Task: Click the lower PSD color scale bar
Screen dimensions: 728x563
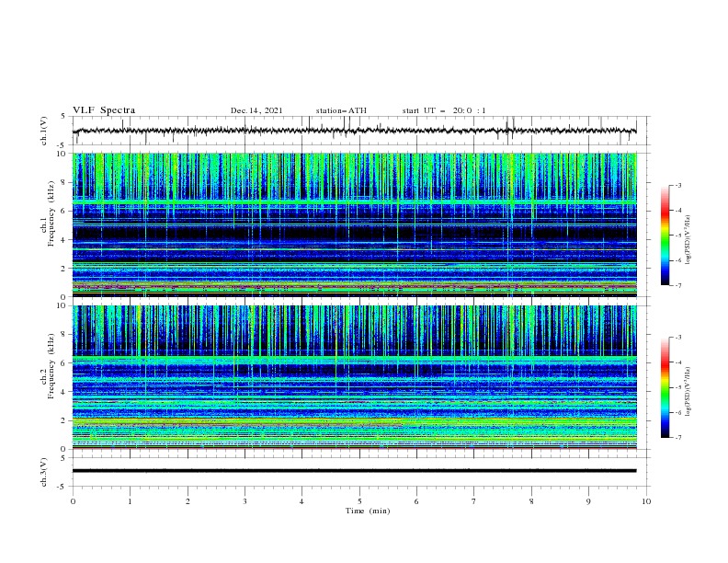Action: click(x=665, y=387)
